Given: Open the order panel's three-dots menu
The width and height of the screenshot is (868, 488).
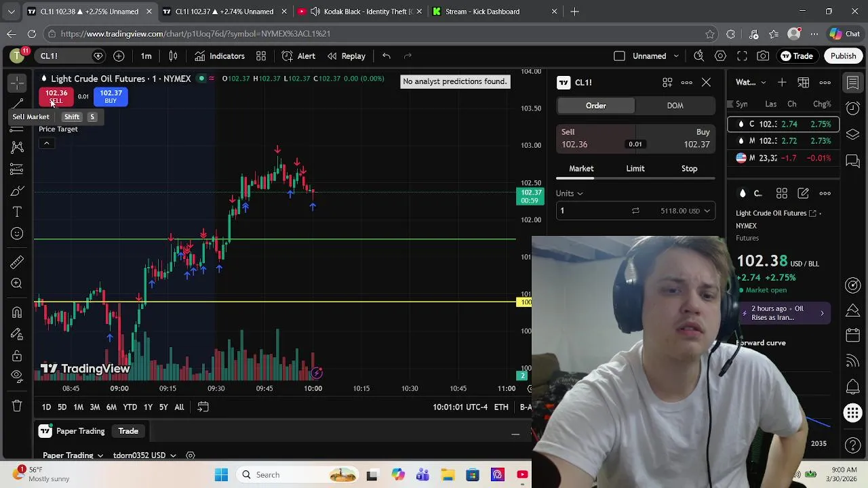Looking at the screenshot, I should click(x=687, y=83).
